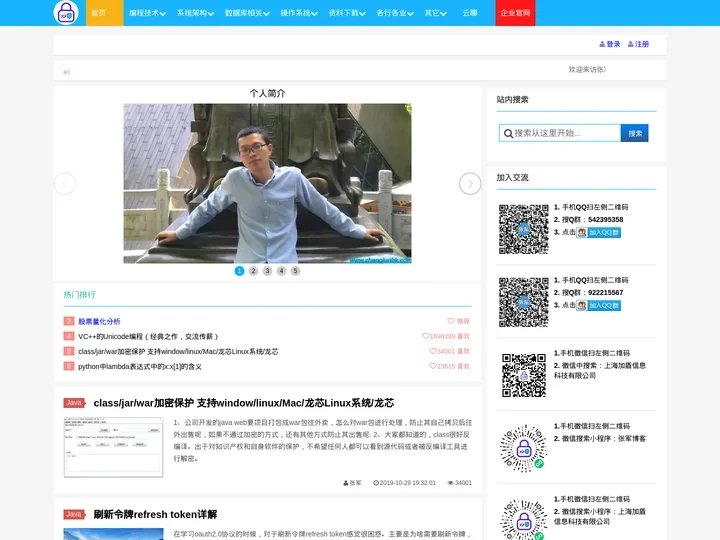The height and width of the screenshot is (540, 720).
Task: Click 加入QQ群 button for group 542395358
Action: (x=598, y=233)
